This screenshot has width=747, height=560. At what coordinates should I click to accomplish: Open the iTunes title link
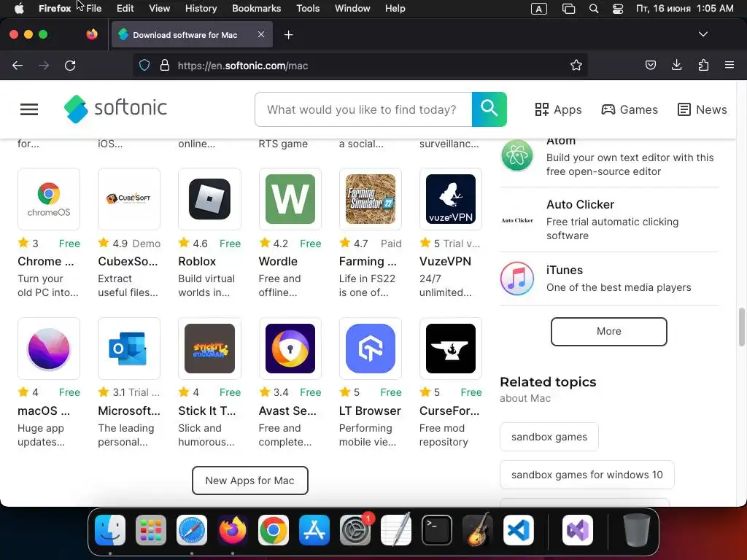tap(564, 270)
